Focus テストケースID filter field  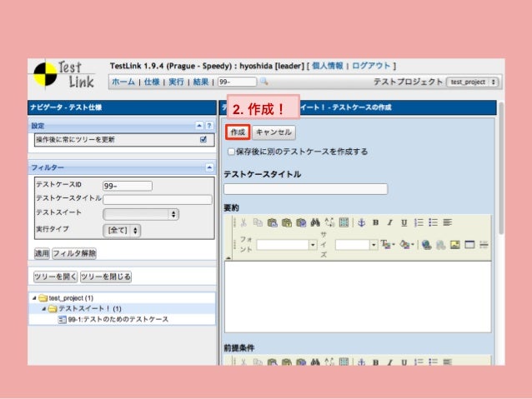click(128, 186)
